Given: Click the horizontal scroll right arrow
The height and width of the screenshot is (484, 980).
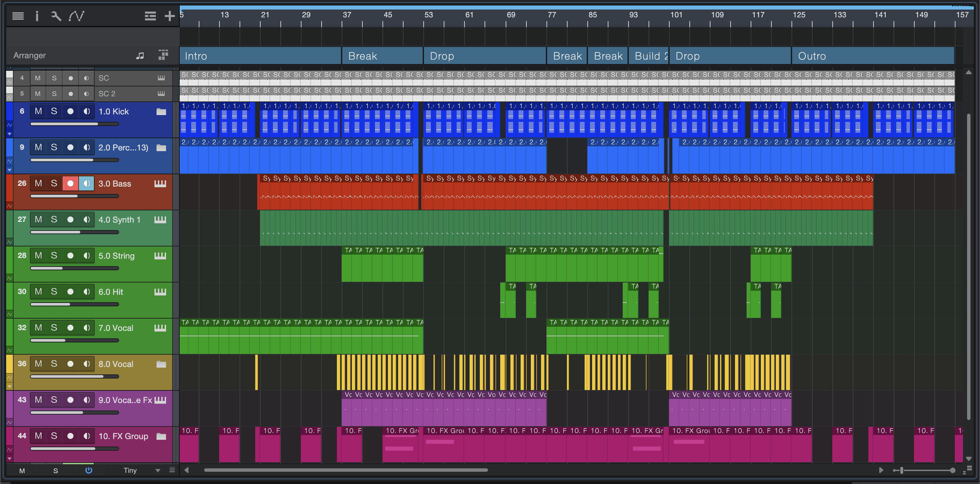Looking at the screenshot, I should tap(881, 470).
